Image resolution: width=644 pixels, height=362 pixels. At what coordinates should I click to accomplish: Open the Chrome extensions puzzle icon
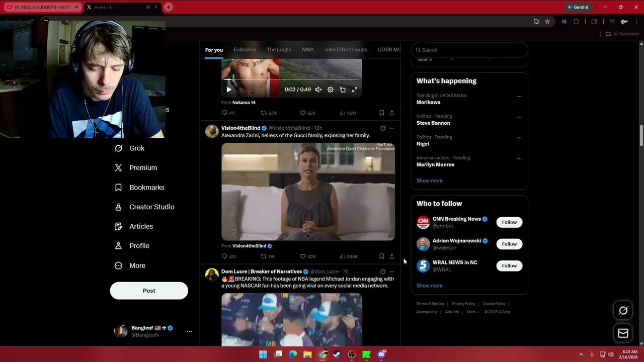tap(577, 22)
